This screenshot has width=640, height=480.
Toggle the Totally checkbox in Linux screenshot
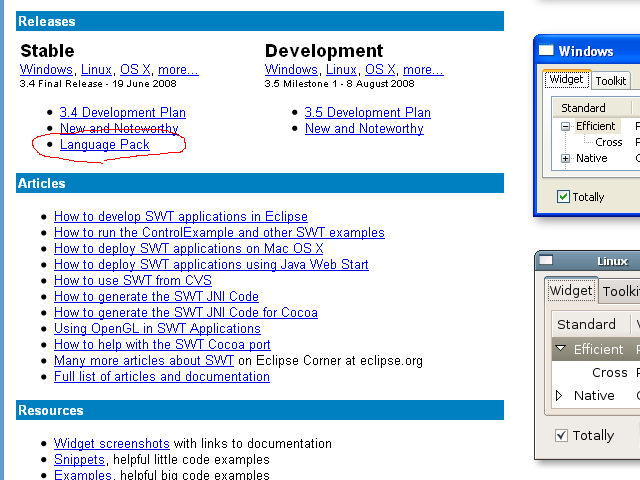(561, 435)
